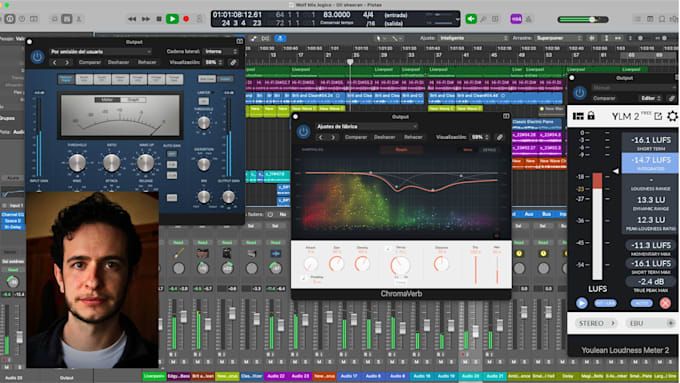Click Comparar in the ChromaVerb header

356,137
